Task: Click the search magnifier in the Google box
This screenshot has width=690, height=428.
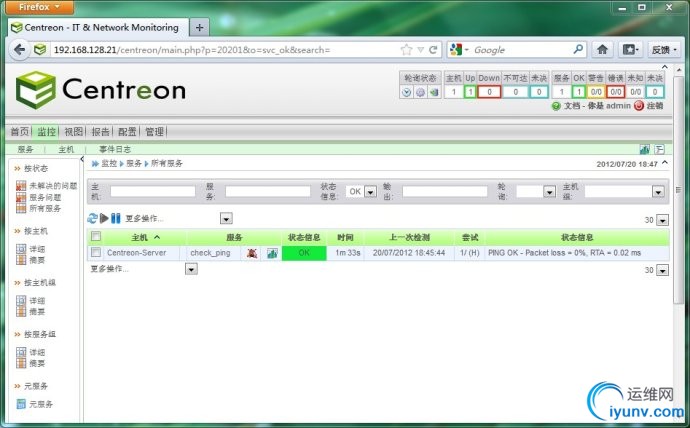Action: (x=578, y=49)
